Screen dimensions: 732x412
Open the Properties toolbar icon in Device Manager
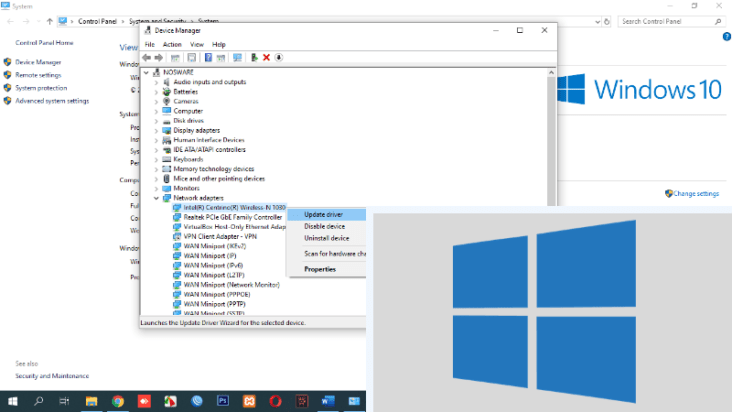[191, 57]
